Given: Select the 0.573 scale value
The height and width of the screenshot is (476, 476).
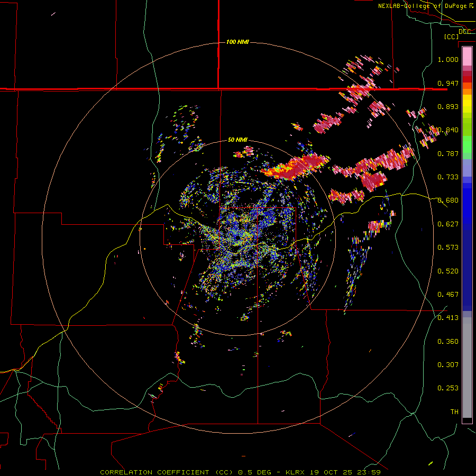Looking at the screenshot, I should 448,248.
